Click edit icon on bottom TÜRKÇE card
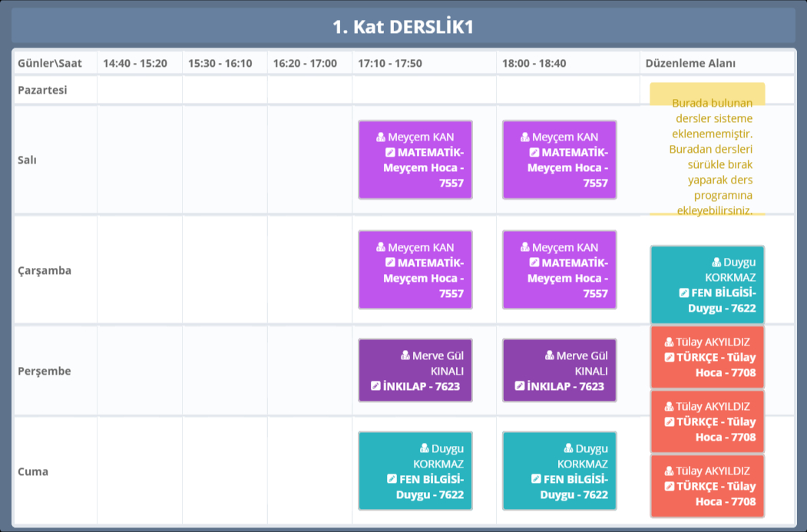This screenshot has width=807, height=532. pos(669,487)
